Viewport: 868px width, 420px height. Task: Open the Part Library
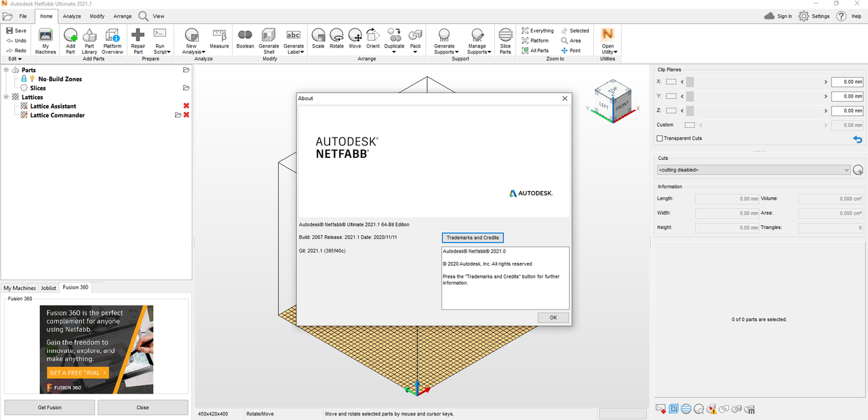click(90, 41)
